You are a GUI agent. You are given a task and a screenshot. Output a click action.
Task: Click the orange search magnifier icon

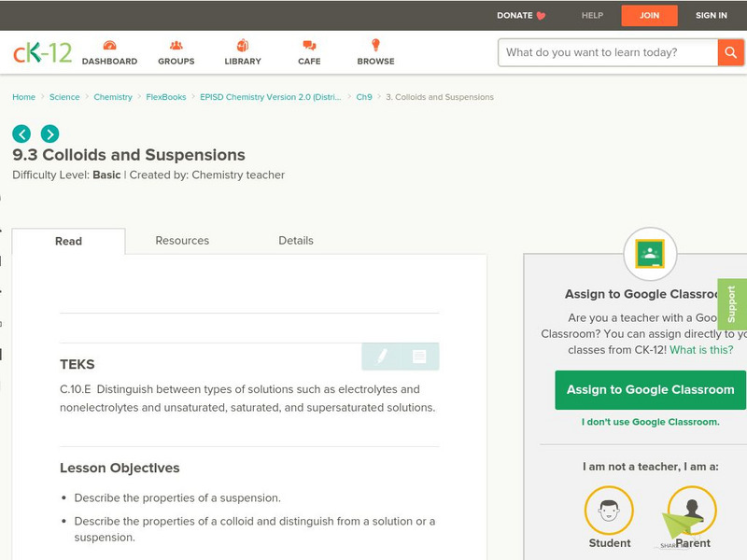tap(730, 52)
